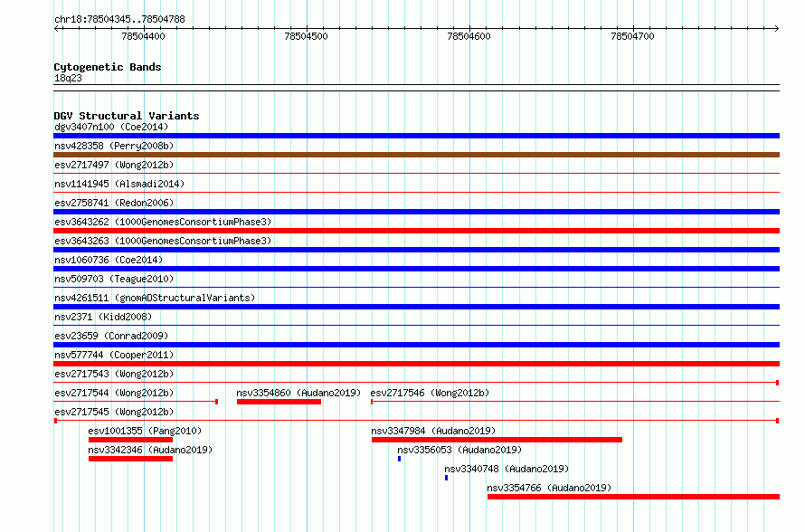The image size is (805, 532).
Task: Open esv2717544 (Wong2012b) variant label
Action: (x=114, y=393)
